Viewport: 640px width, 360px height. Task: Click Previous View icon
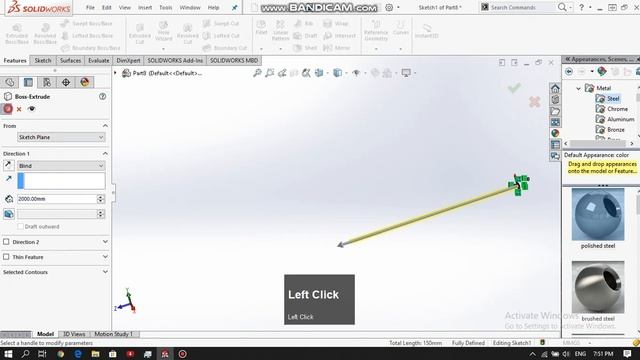coord(282,73)
